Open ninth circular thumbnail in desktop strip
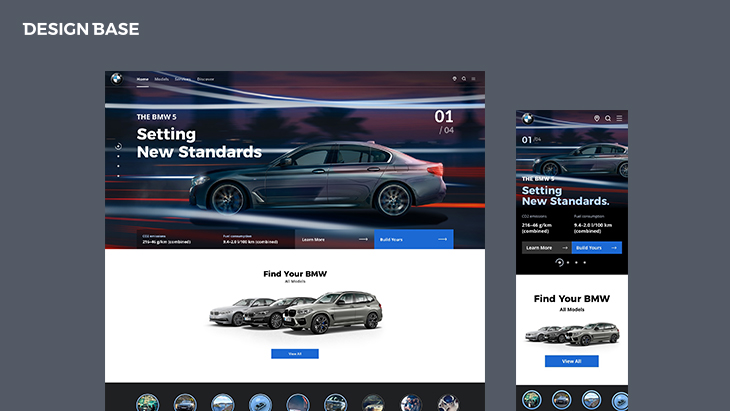730x411 pixels. point(448,403)
